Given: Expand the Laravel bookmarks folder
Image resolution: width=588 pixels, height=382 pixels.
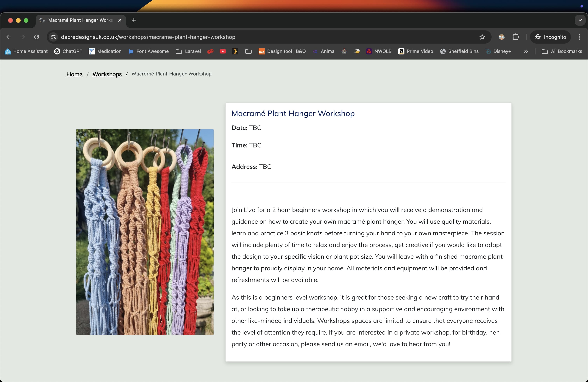Looking at the screenshot, I should click(188, 51).
